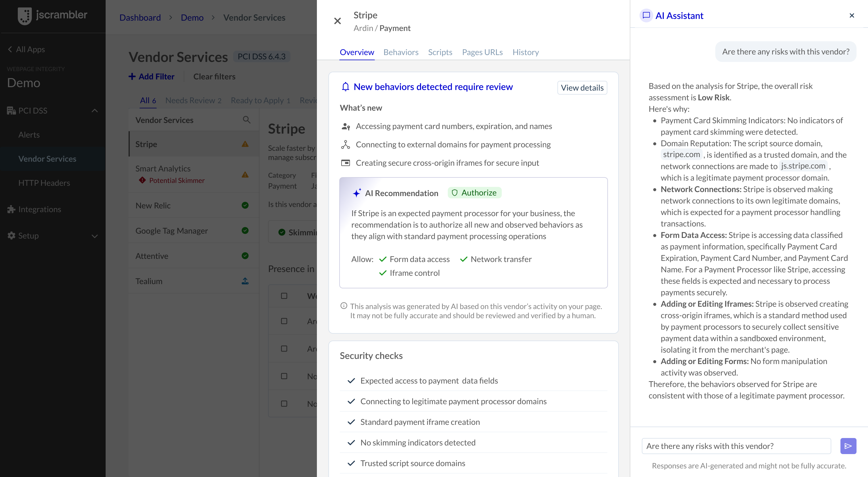Open the Pages URLs tab
Screen dimensions: 868x477
[x=482, y=52]
